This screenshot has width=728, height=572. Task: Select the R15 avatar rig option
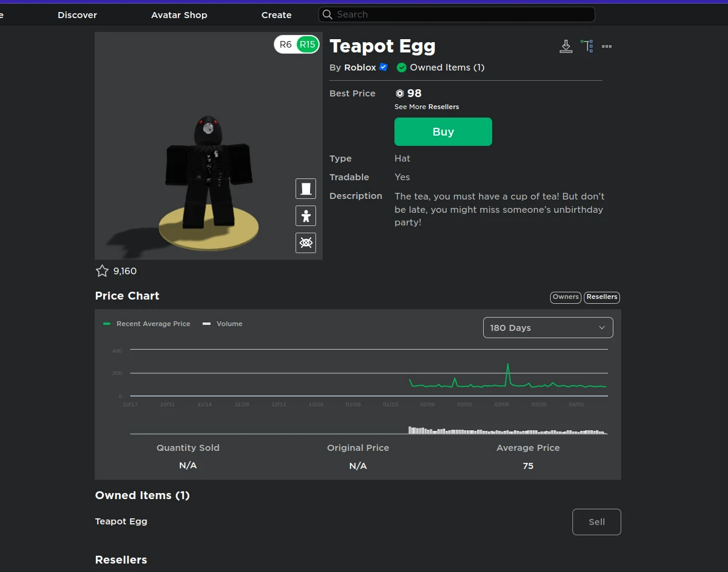coord(308,45)
